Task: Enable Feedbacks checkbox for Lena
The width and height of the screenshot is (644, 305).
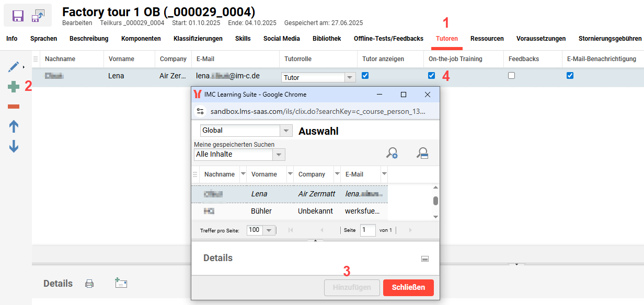Action: (x=511, y=75)
